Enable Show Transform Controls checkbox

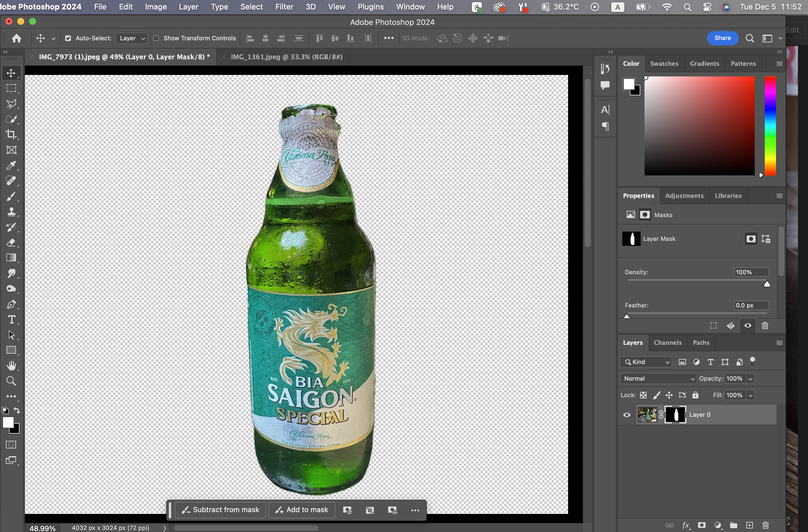pos(156,38)
